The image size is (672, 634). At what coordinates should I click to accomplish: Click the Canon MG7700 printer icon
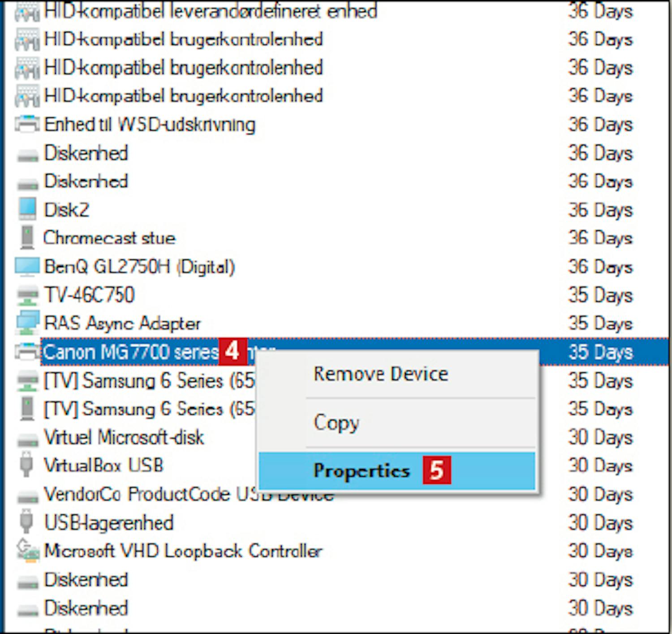pyautogui.click(x=27, y=352)
